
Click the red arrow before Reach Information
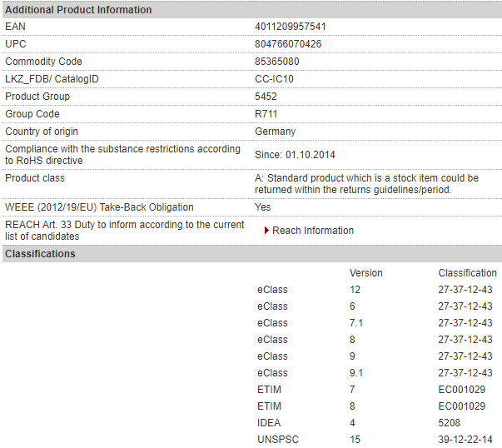[x=266, y=231]
